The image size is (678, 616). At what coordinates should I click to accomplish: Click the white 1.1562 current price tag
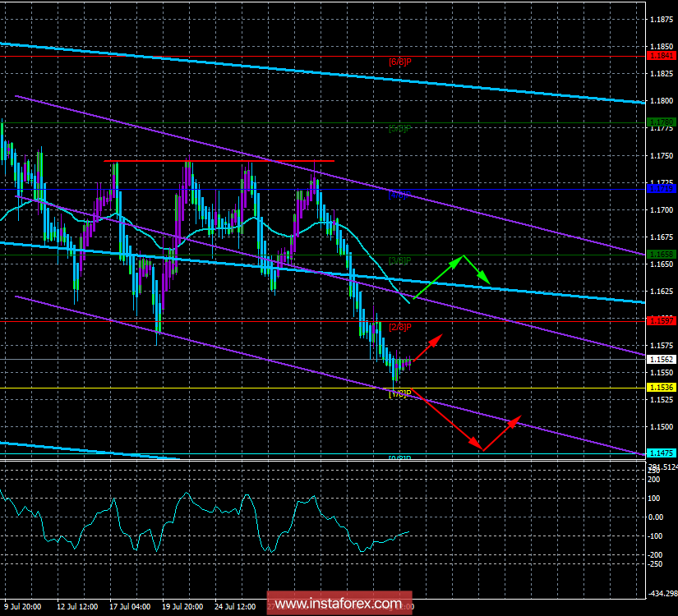point(661,359)
